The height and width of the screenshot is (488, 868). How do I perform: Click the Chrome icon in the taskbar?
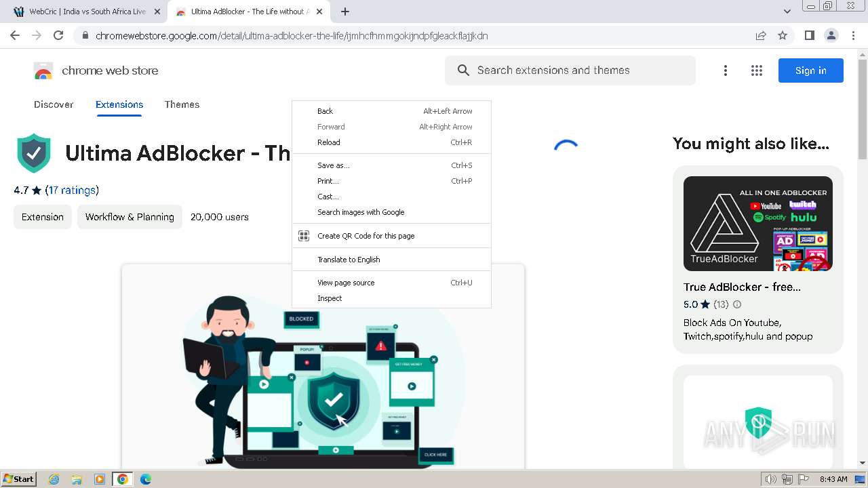coord(122,479)
